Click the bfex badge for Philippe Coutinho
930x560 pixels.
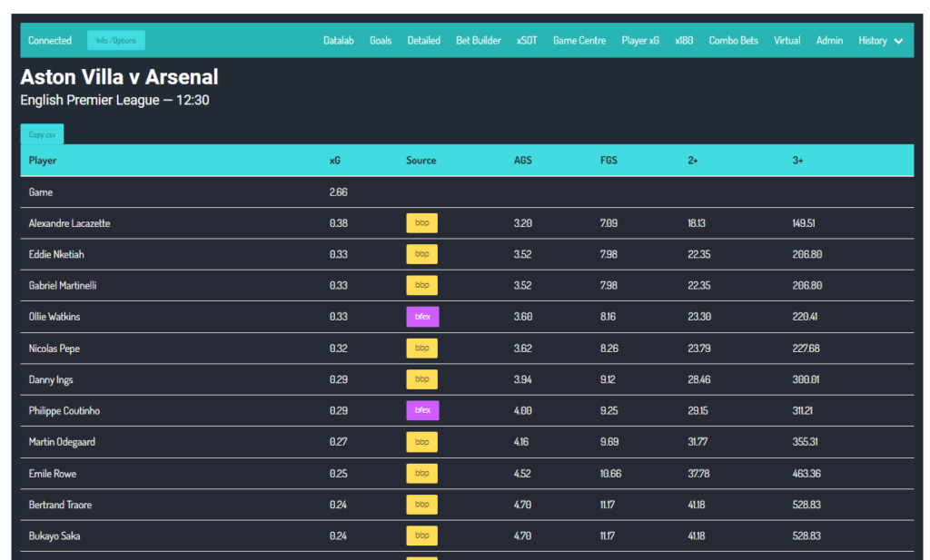(x=422, y=410)
